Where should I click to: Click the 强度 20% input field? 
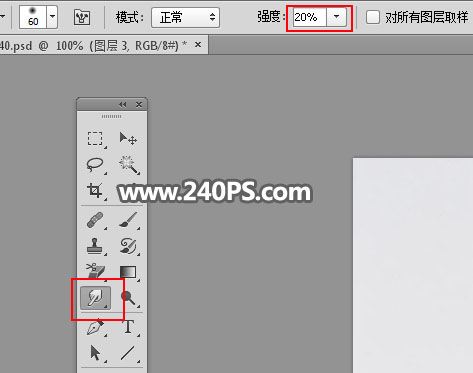(309, 17)
